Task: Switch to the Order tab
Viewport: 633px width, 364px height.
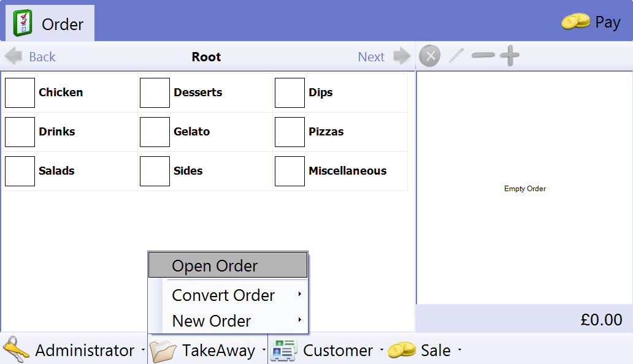Action: pos(50,24)
